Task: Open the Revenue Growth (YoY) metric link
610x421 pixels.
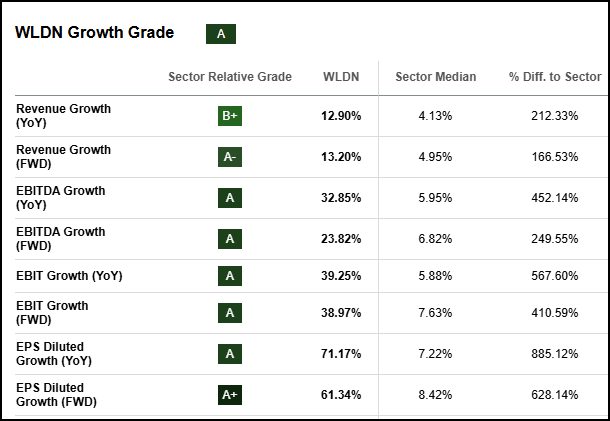Action: [x=63, y=115]
